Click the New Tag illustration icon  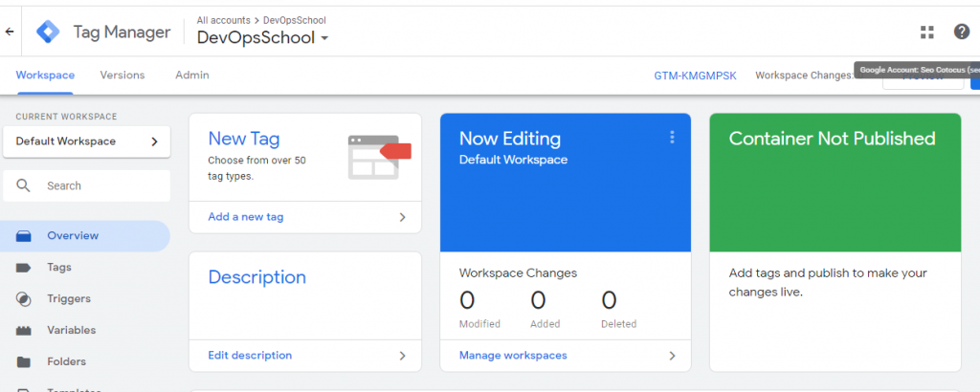379,156
